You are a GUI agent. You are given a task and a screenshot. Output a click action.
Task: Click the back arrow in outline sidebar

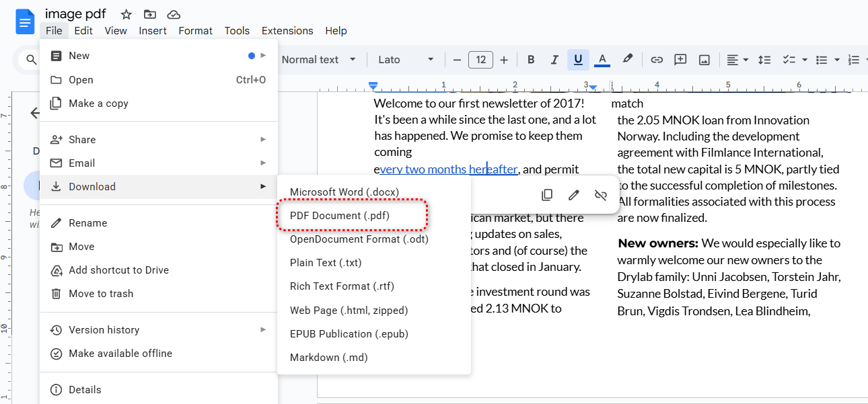pyautogui.click(x=35, y=113)
